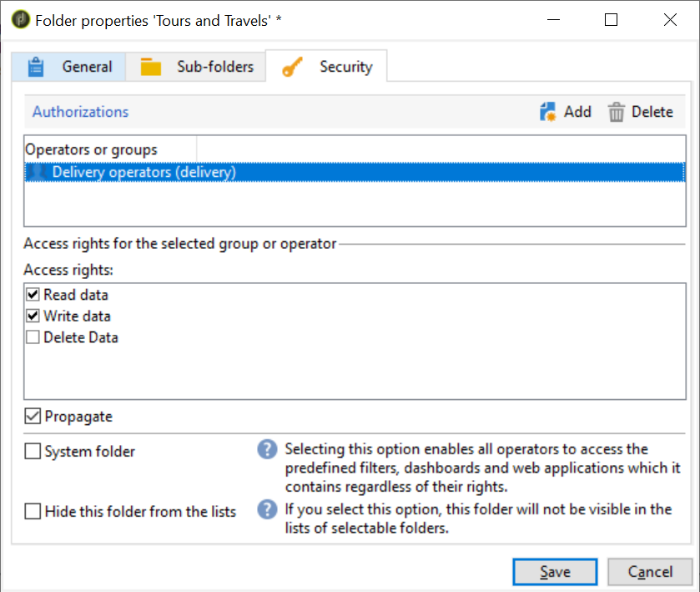The width and height of the screenshot is (700, 592).
Task: Click the Security tab key icon
Action: click(292, 67)
